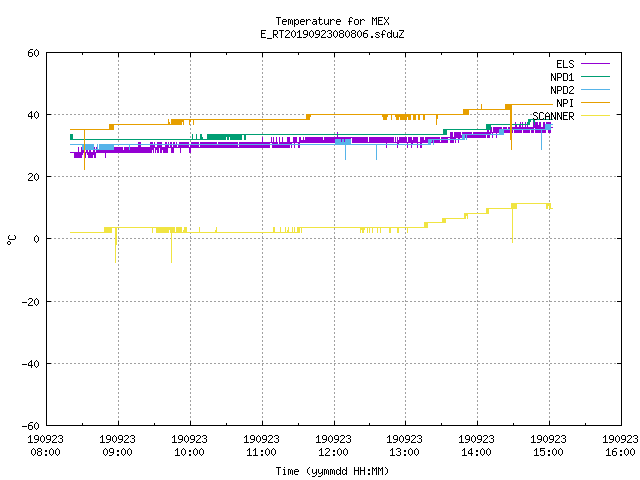Screen dimensions: 640x480
Task: Click the 'Time (yymmdd HH:MM)' axis title
Action: tap(332, 471)
